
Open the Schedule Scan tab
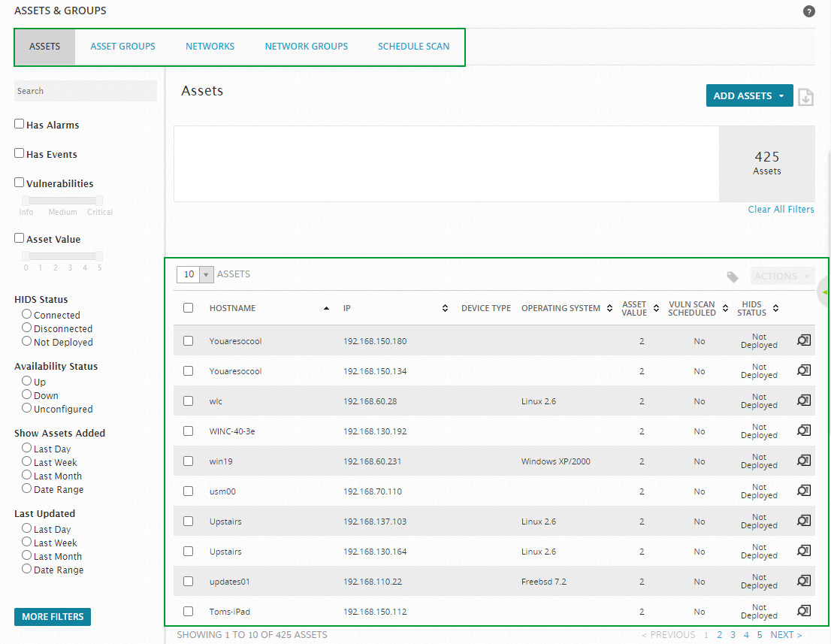(x=413, y=47)
